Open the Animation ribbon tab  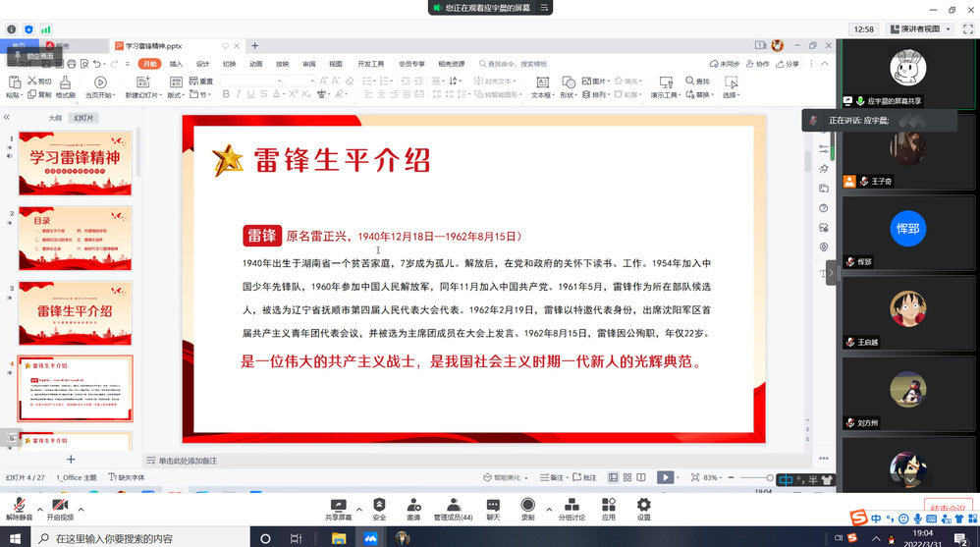coord(255,64)
